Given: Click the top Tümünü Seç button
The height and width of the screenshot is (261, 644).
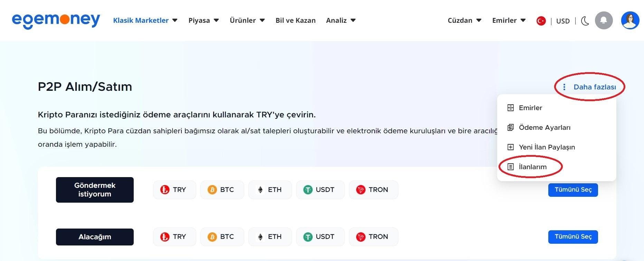Looking at the screenshot, I should tap(573, 190).
